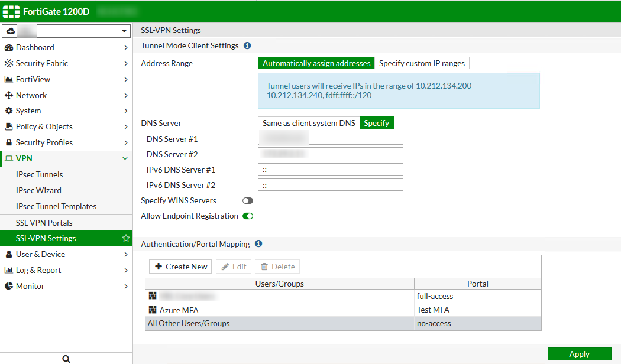The image size is (621, 364).
Task: Expand the Security Profiles chevron
Action: coord(126,142)
